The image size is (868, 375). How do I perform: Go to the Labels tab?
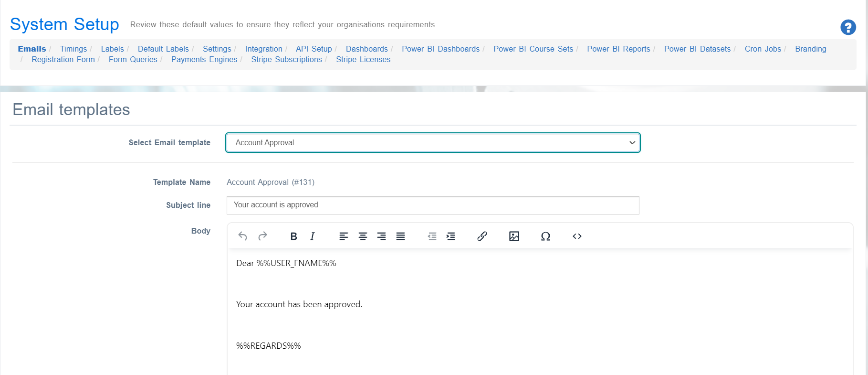pyautogui.click(x=112, y=49)
